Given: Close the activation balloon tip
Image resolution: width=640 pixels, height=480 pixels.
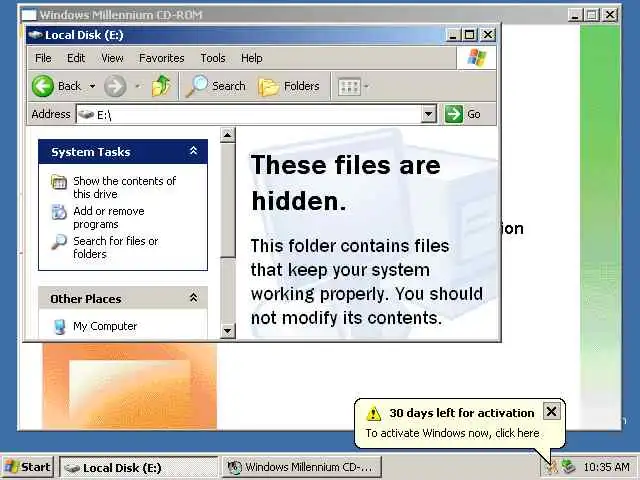Looking at the screenshot, I should pos(551,411).
